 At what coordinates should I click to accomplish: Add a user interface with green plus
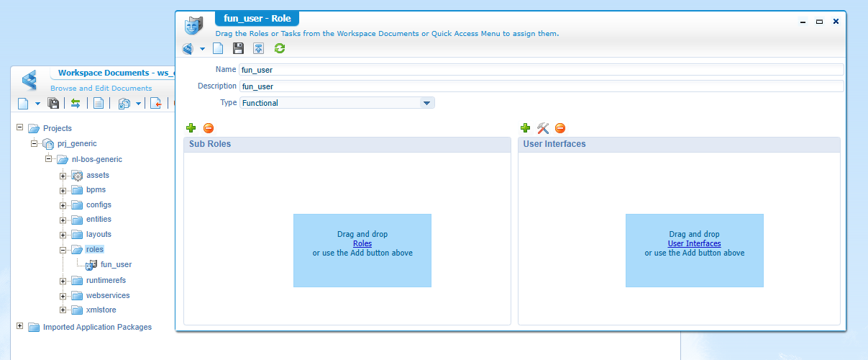click(526, 128)
